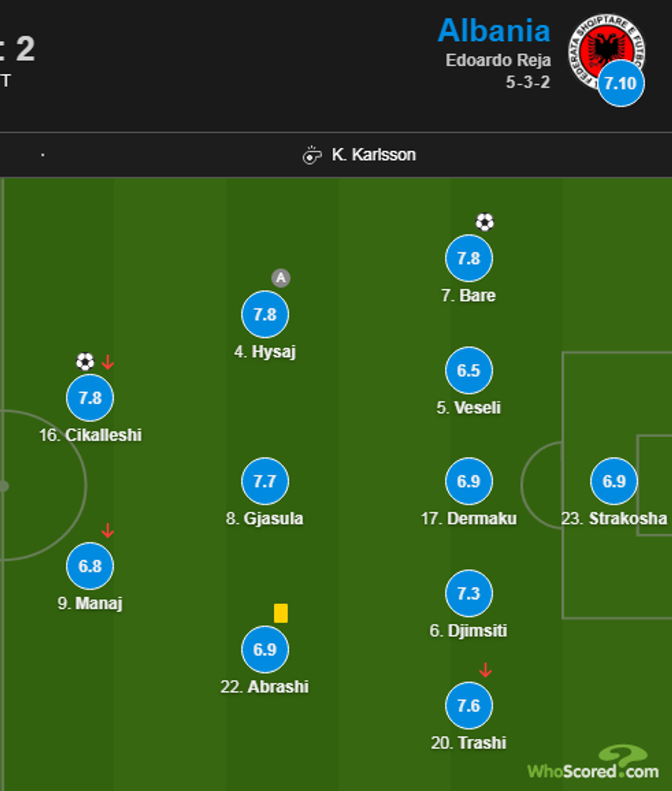Click the substitution arrow above Cikalleshi
This screenshot has height=791, width=672.
click(x=107, y=362)
